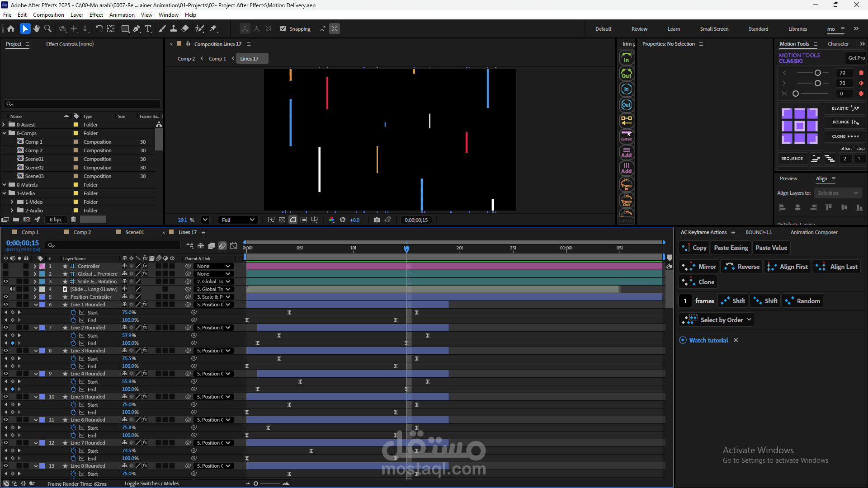The height and width of the screenshot is (488, 868).
Task: Mute audio of Slide Long 01.wav layer
Action: (13, 289)
